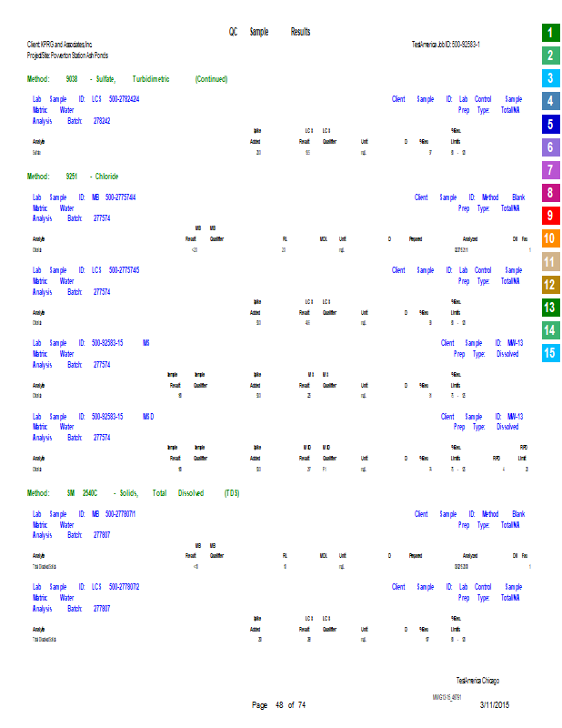
Task: Click the QC Sample Results page title
Action: 269,32
